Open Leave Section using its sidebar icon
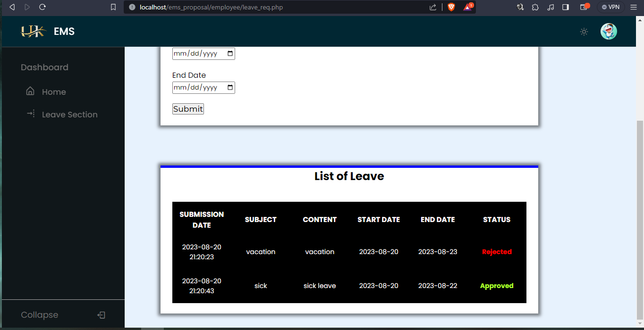This screenshot has width=644, height=330. (30, 114)
